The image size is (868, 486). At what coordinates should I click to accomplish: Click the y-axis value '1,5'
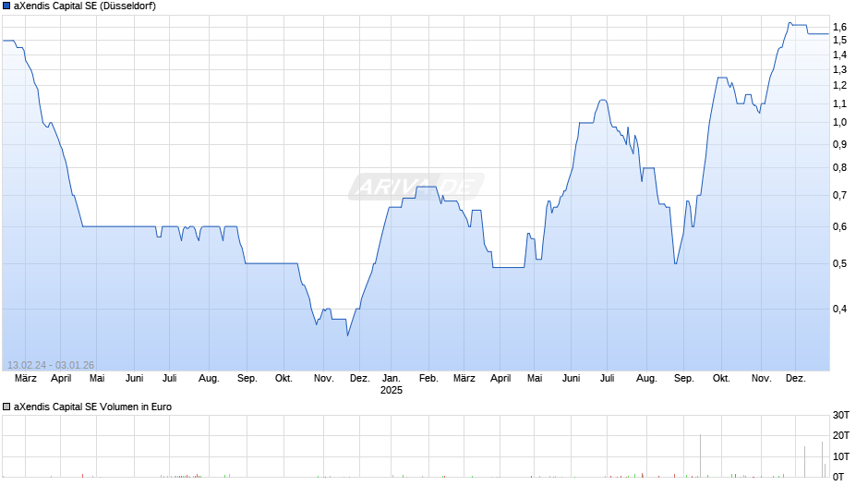point(839,40)
